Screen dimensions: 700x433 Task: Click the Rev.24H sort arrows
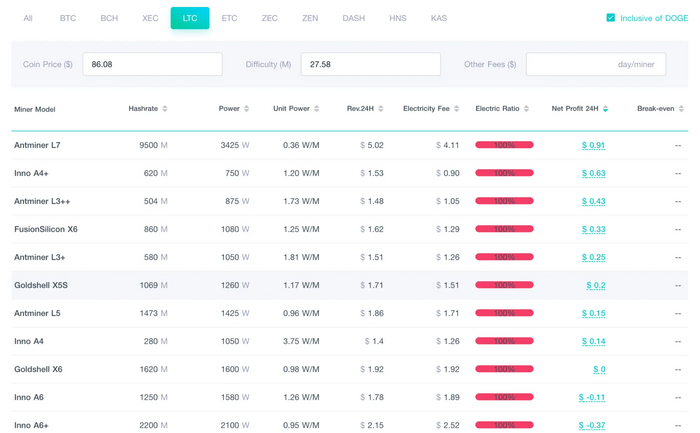381,108
